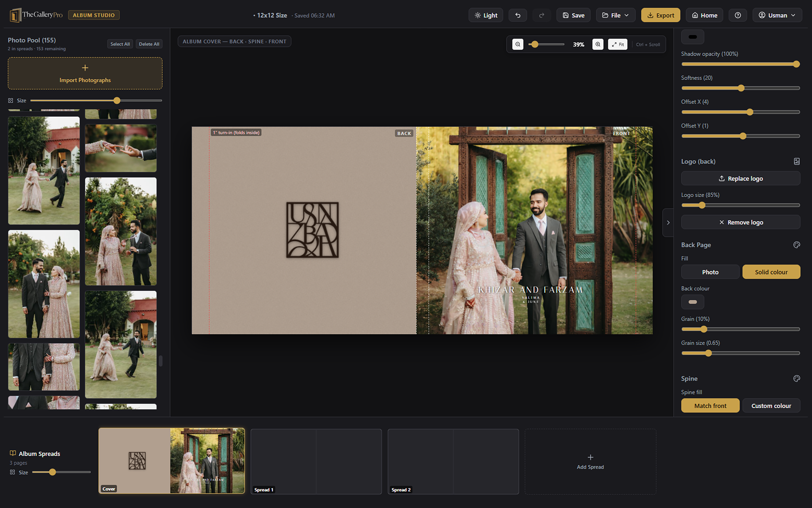The image size is (812, 508).
Task: Select Solid colour fill for back page
Action: [771, 272]
